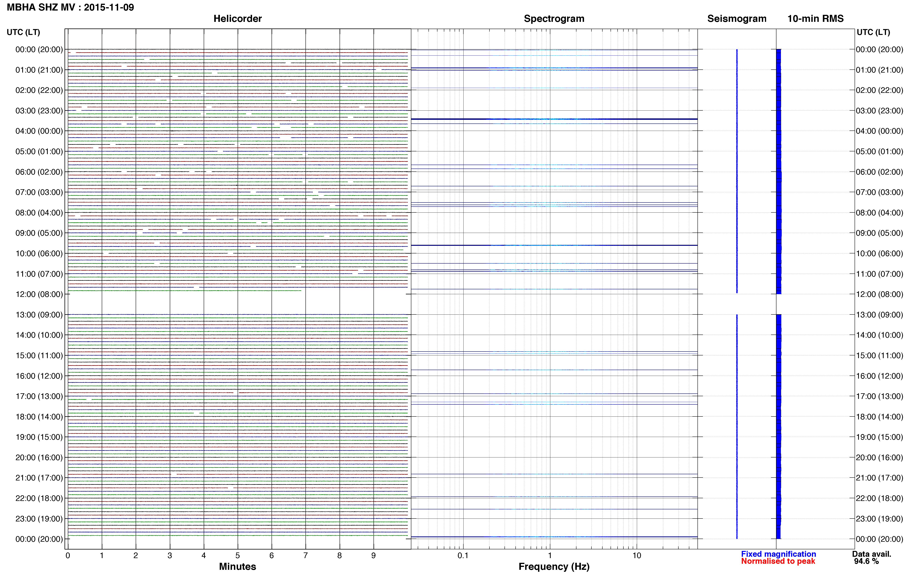Click '15:00 (11:00)' on the Helicorder axis

point(39,355)
